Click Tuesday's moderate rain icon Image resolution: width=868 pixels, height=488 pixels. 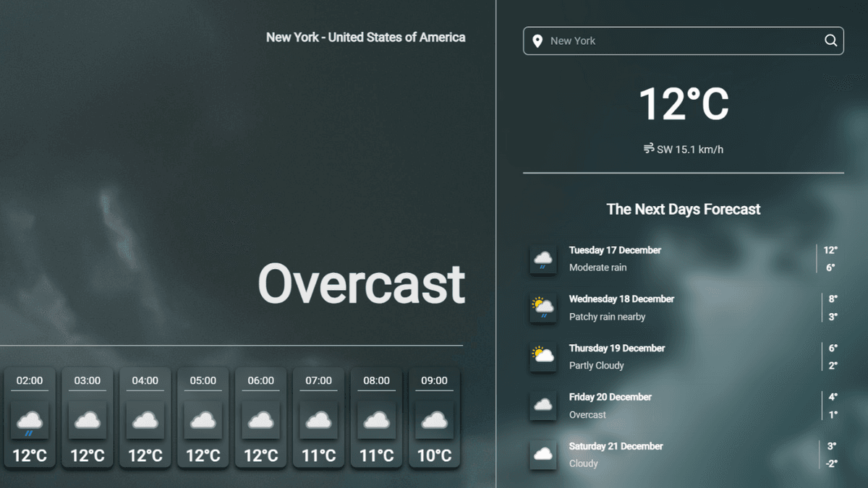click(x=542, y=259)
